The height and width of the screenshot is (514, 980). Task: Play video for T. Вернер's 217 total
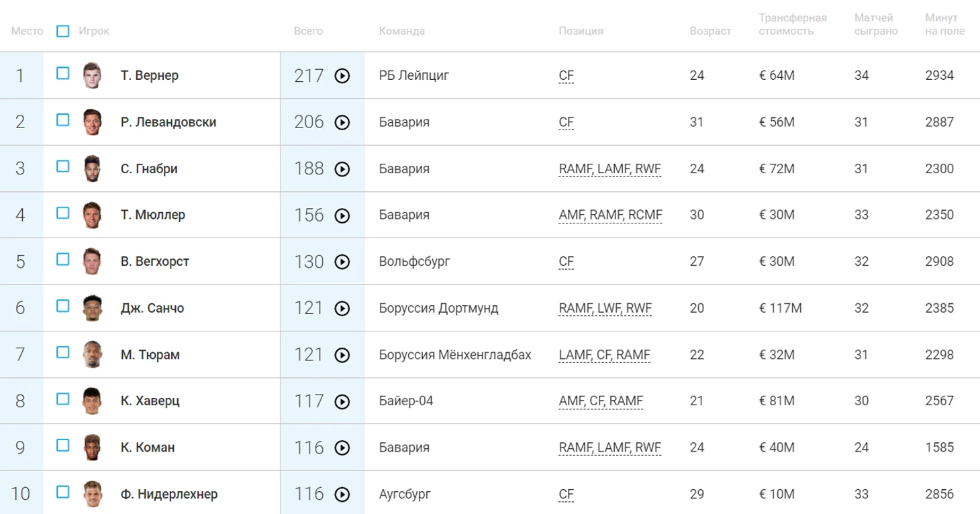[x=342, y=76]
